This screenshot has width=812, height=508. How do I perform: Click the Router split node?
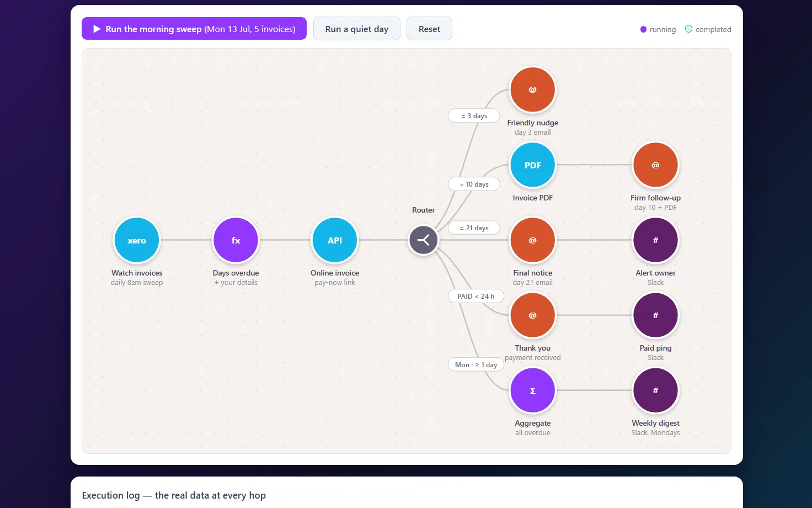[x=424, y=240]
